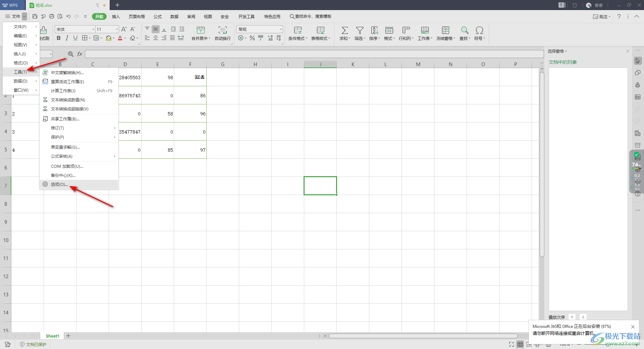Screen dimensions: 644x349
Task: Click Freeze Panes (冻结窗格) icon
Action: click(445, 31)
